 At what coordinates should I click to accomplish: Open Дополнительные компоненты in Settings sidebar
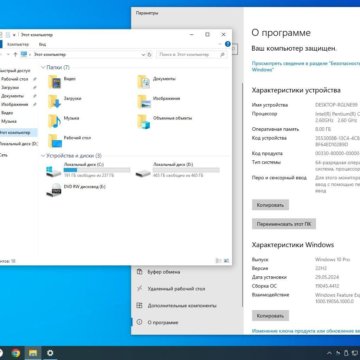[x=176, y=306]
